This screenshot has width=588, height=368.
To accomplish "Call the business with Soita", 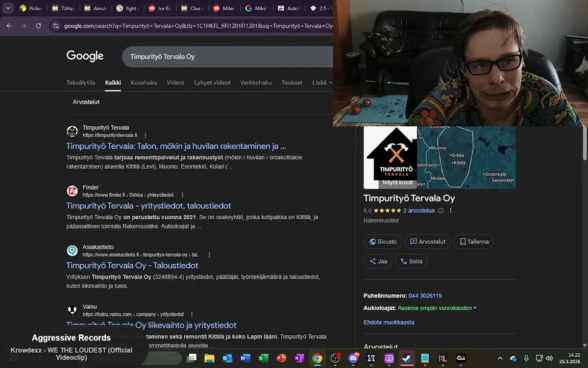I will pos(411,261).
